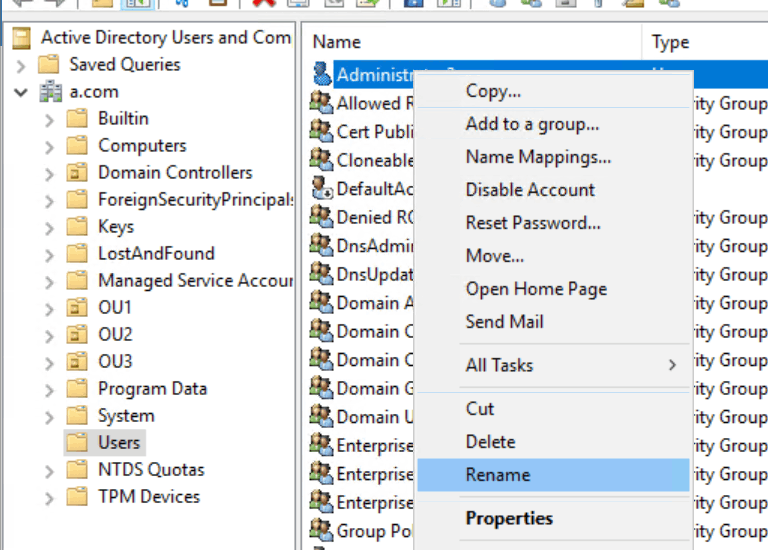Expand the Saved Queries node

click(x=20, y=66)
